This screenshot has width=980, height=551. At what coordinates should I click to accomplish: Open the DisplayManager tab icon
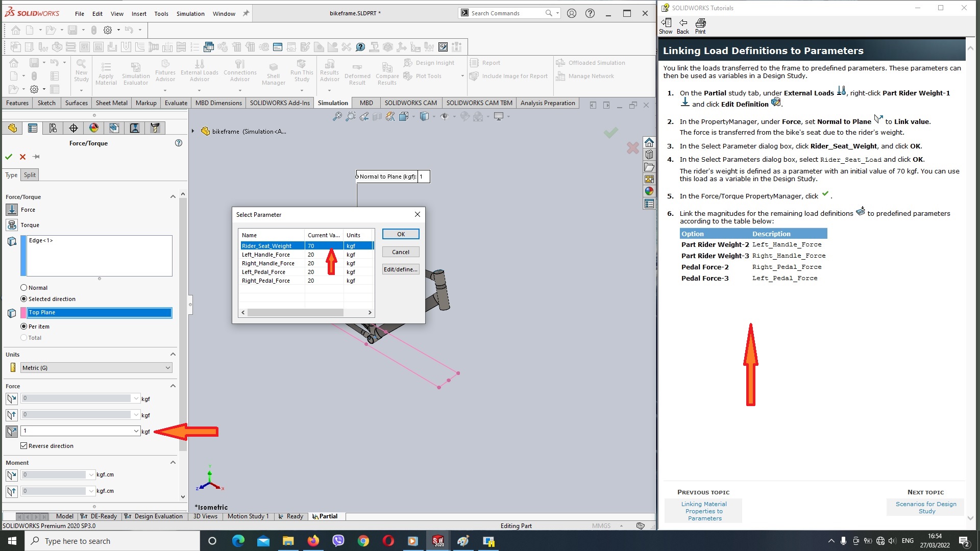click(x=94, y=128)
